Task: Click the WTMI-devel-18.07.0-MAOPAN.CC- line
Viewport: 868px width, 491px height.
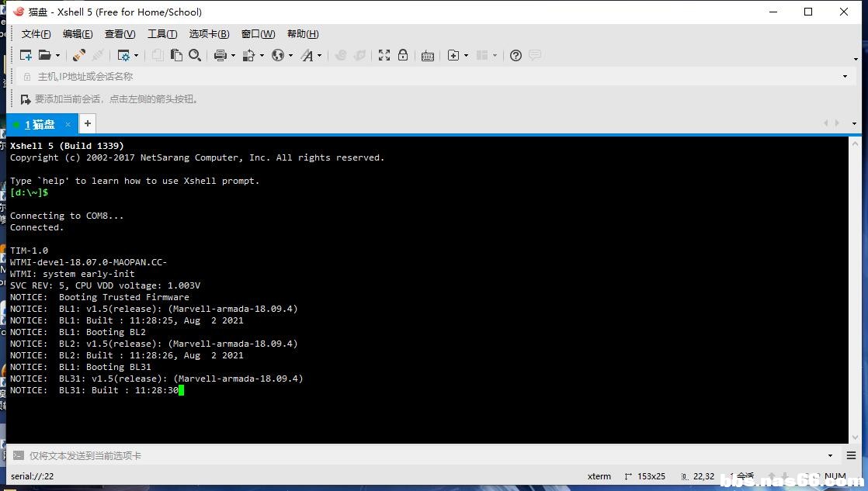Action: click(88, 262)
